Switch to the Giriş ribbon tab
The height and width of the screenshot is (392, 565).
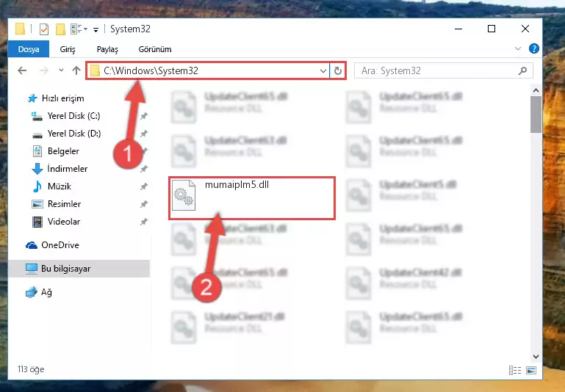click(68, 49)
